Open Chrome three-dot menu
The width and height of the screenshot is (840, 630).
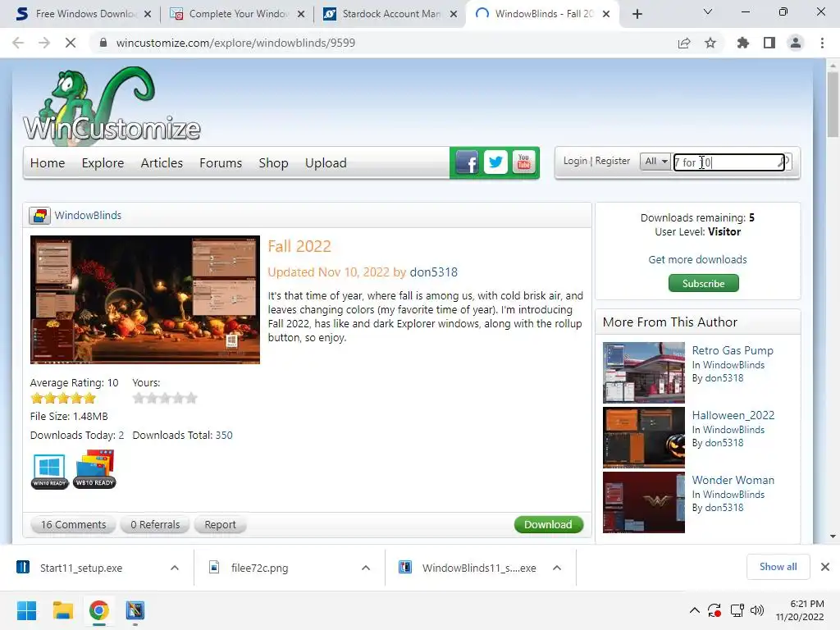click(x=822, y=43)
